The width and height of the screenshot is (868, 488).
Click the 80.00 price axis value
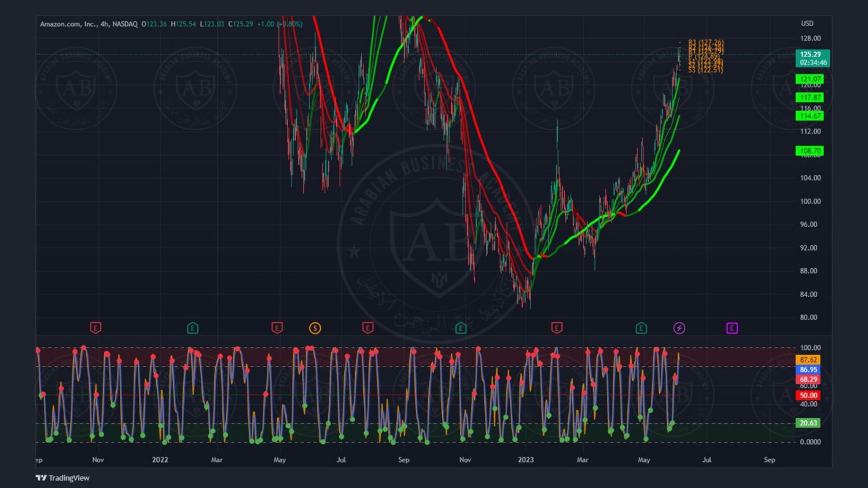810,317
